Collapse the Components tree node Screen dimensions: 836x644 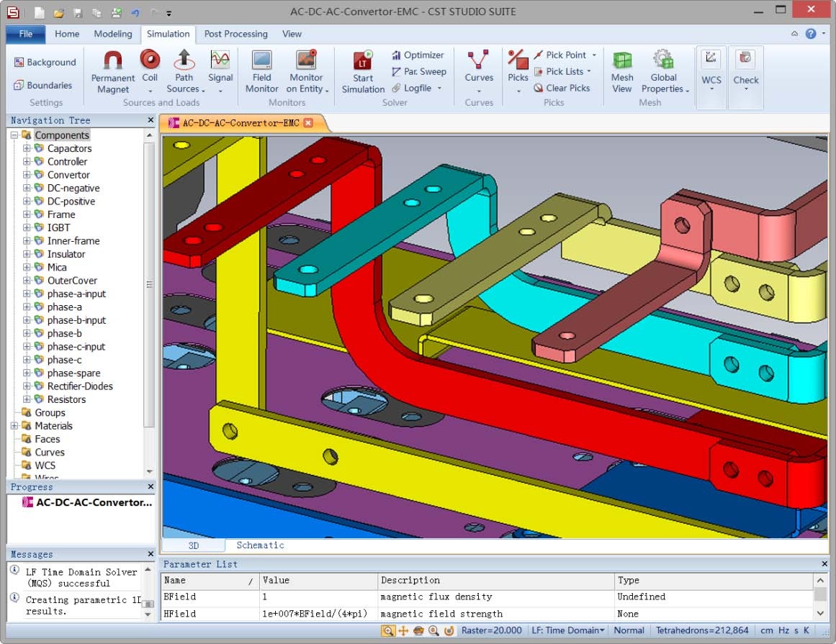click(14, 135)
